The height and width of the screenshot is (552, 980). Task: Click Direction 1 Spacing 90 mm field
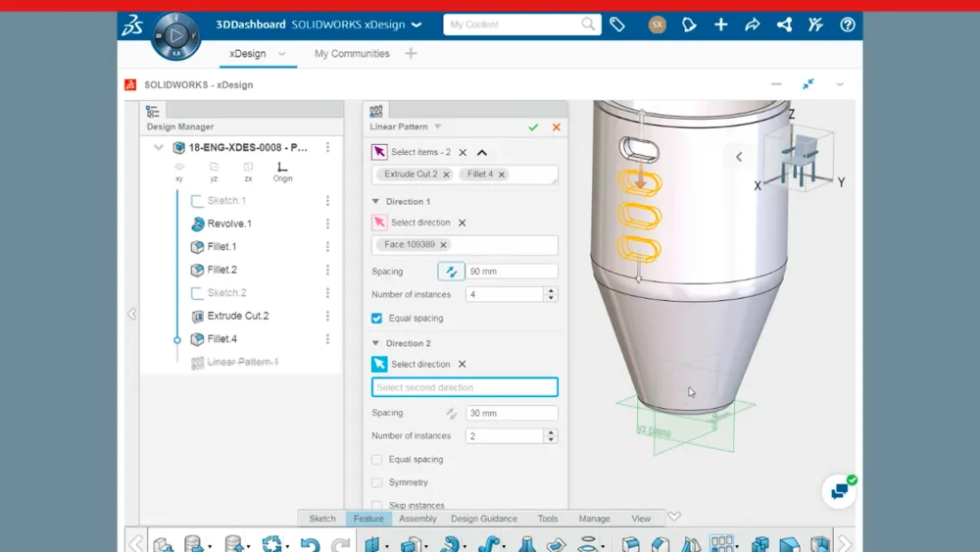[512, 272]
